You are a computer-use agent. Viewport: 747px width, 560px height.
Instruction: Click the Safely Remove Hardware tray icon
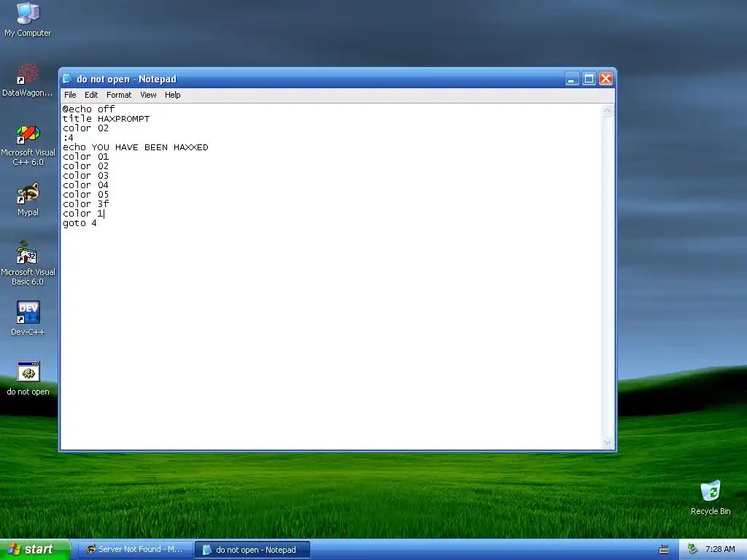pos(693,549)
